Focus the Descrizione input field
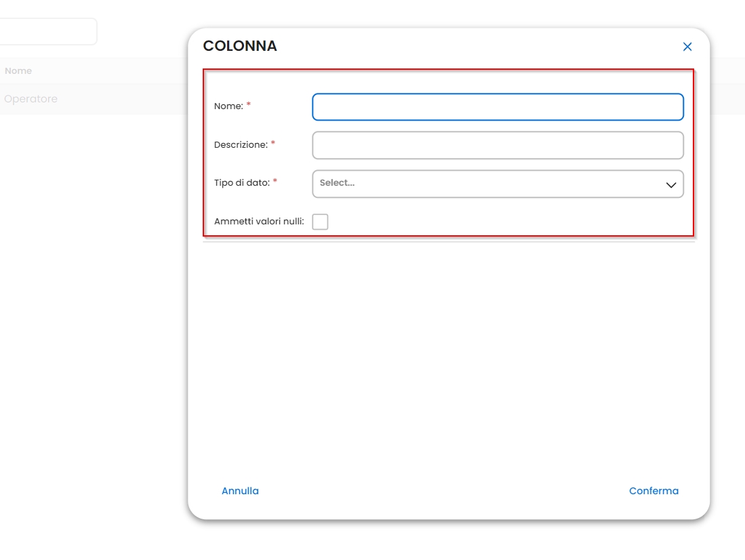This screenshot has width=745, height=560. (x=498, y=145)
